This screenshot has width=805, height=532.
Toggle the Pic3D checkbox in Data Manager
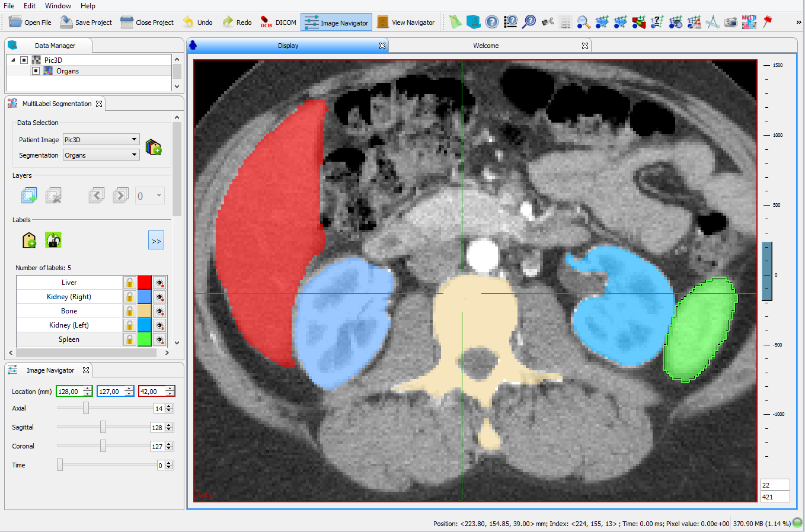(x=24, y=60)
